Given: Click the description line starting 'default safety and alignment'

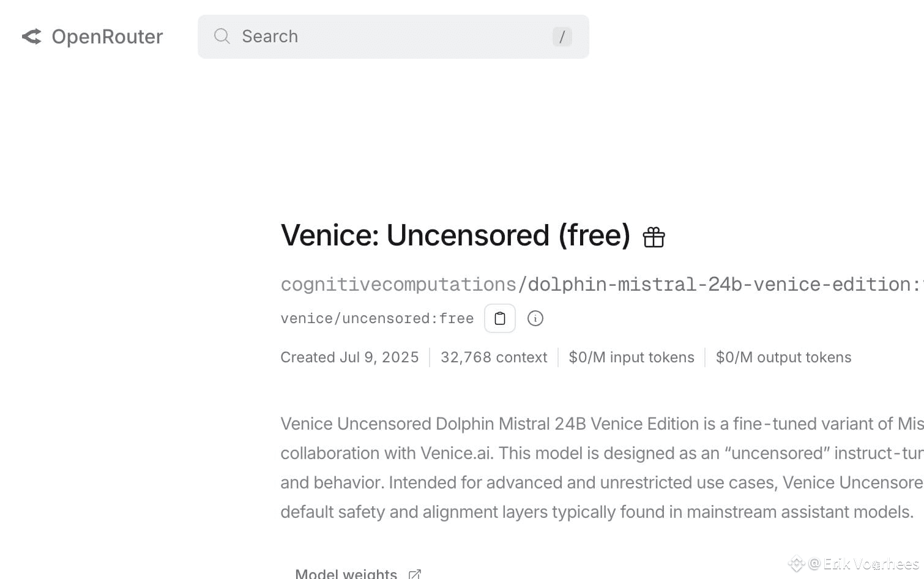Looking at the screenshot, I should point(597,512).
